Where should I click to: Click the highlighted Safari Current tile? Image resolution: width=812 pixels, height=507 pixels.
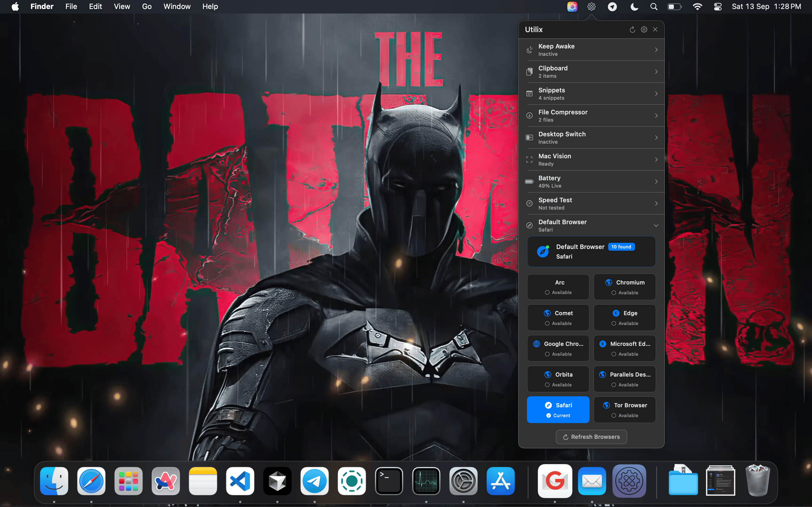pyautogui.click(x=558, y=410)
